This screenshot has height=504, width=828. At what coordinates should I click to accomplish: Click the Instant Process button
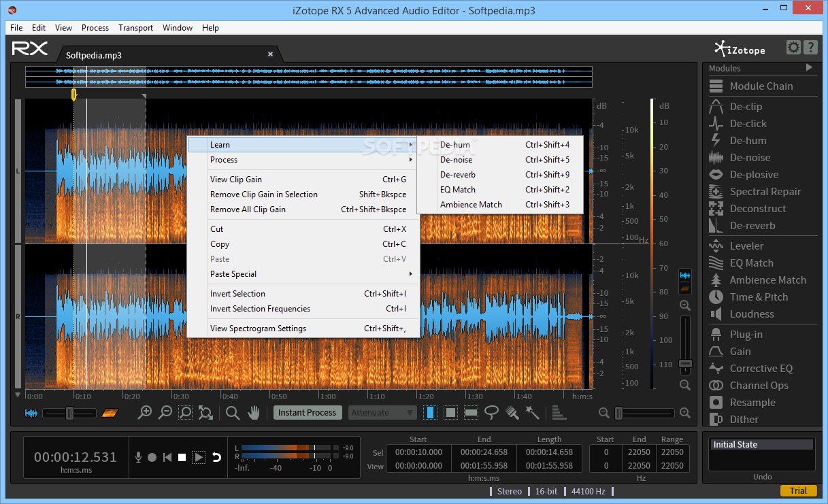tap(307, 412)
